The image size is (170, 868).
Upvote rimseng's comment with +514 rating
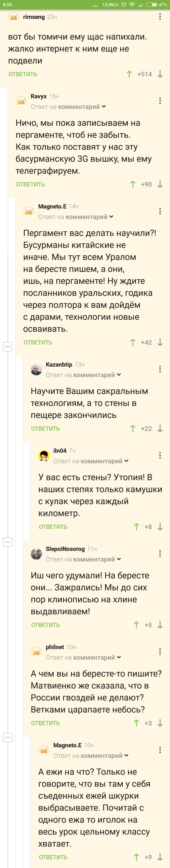(x=129, y=74)
